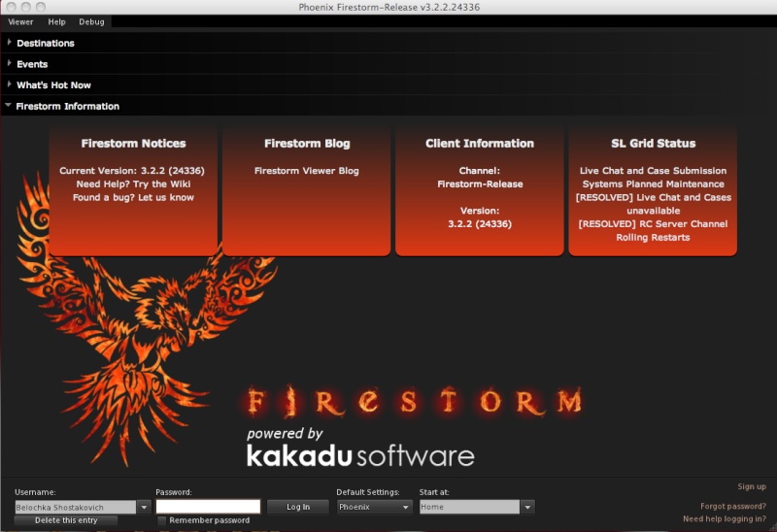This screenshot has height=532, width=777.
Task: Click the SL Grid Status card heading
Action: 653,143
